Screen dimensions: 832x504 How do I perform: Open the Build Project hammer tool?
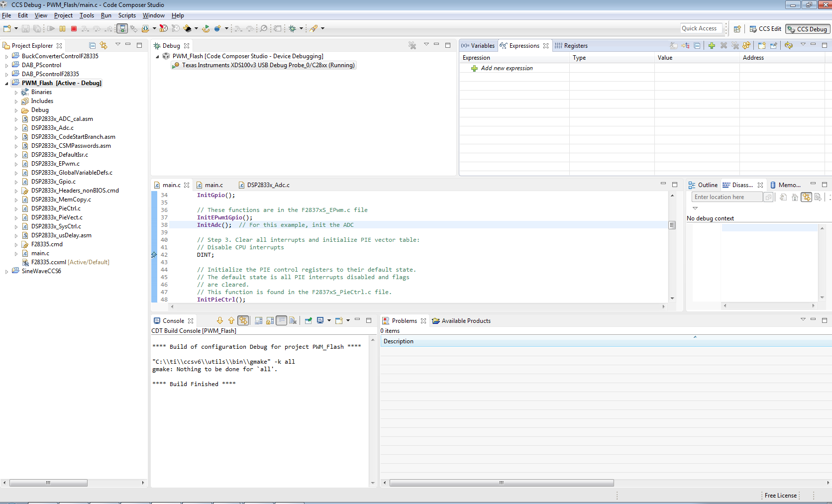tap(187, 28)
